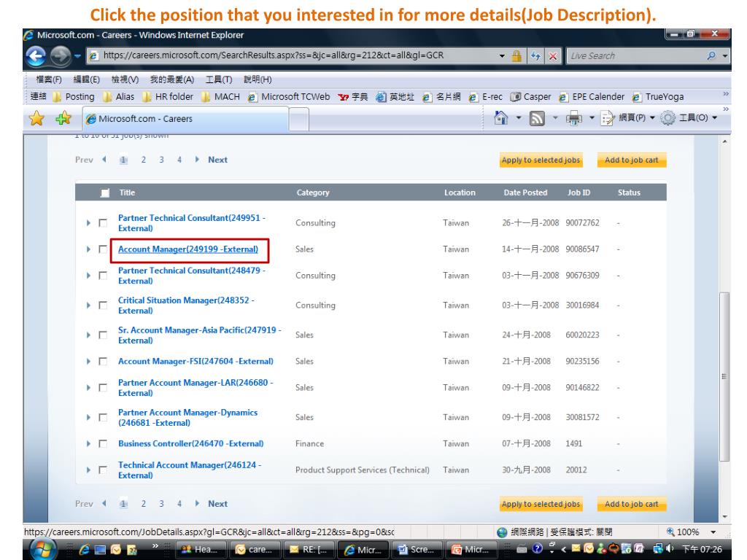The width and height of the screenshot is (747, 560).
Task: Open the Alias favorites folder
Action: pyautogui.click(x=119, y=97)
